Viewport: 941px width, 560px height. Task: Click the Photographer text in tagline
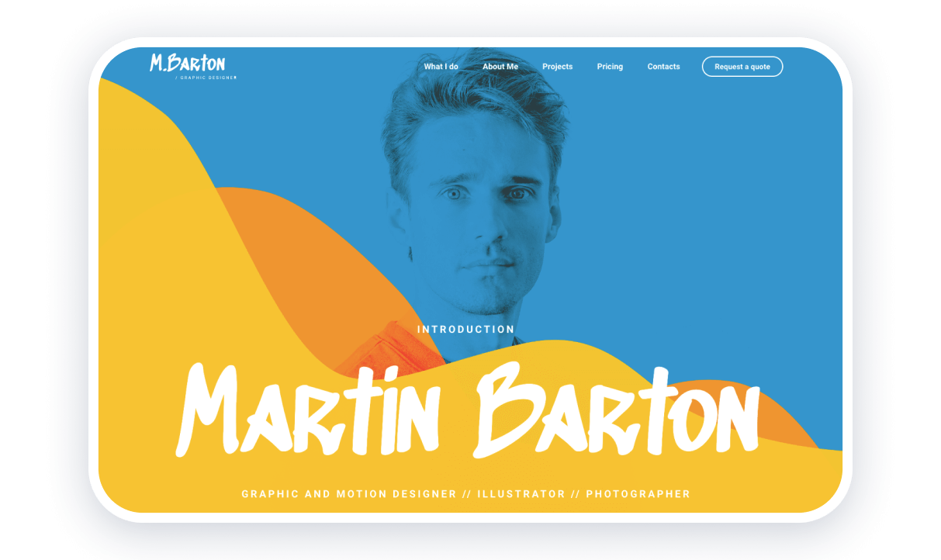pos(638,494)
